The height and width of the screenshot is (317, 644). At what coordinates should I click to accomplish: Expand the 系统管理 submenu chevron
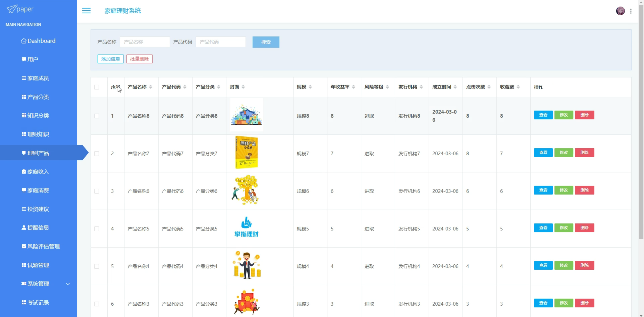[x=68, y=284]
